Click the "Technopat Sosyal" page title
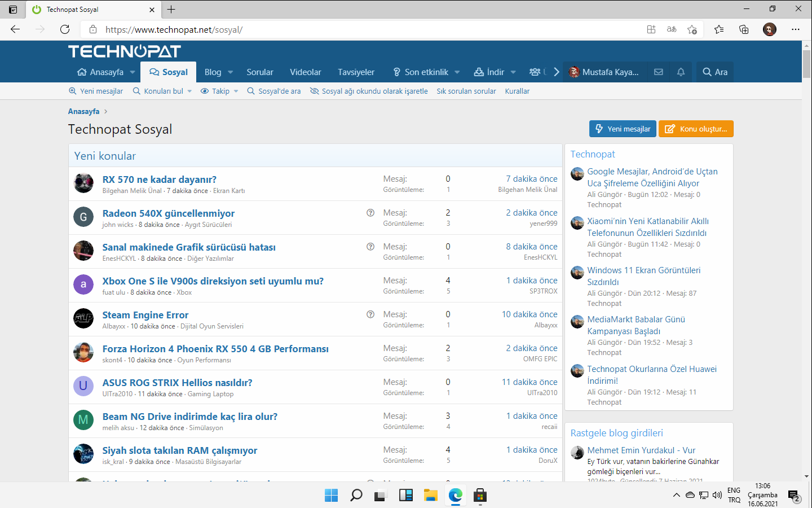Viewport: 812px width, 508px height. pos(120,129)
